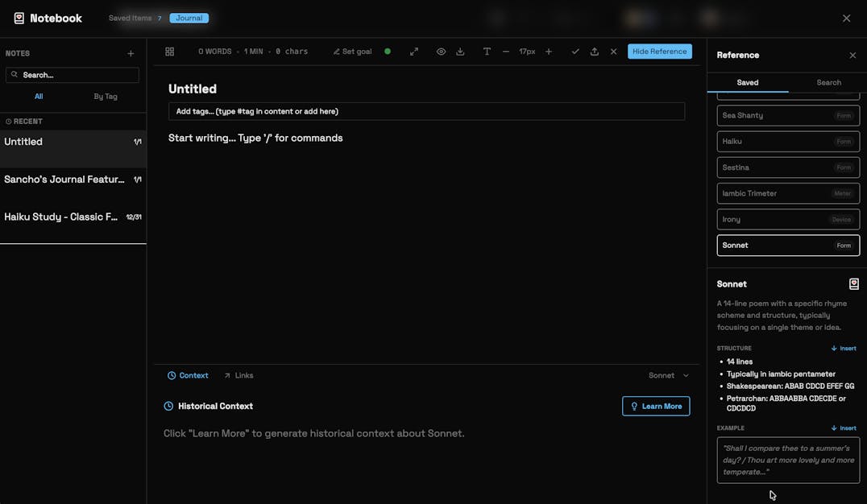Decrease font size with minus stepper
The width and height of the screenshot is (867, 504).
(506, 52)
